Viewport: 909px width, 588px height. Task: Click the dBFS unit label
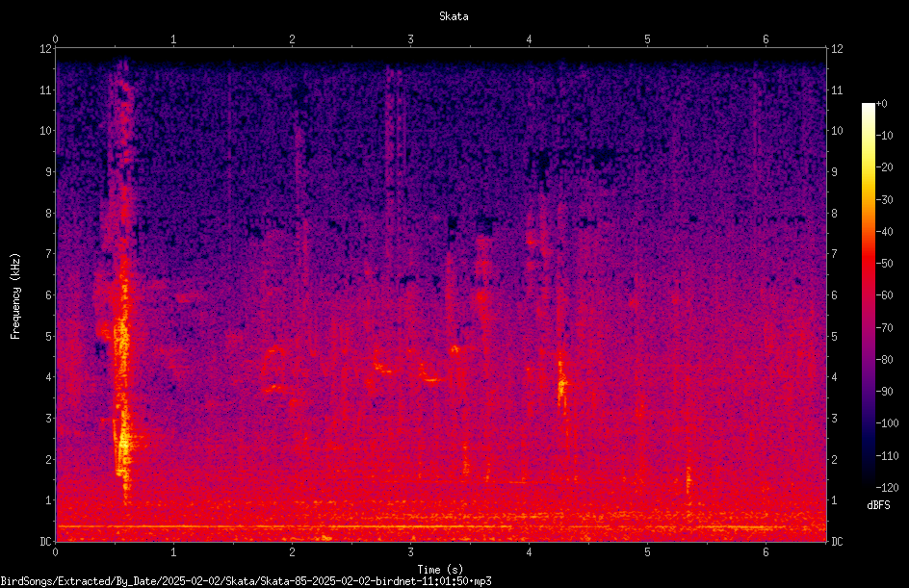point(878,505)
